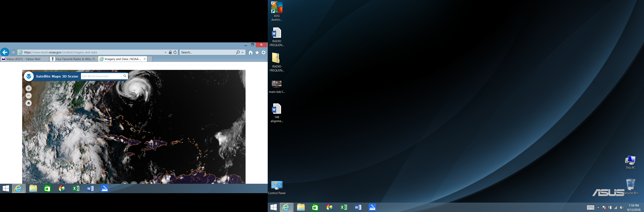Reset map to default home view

(28, 103)
